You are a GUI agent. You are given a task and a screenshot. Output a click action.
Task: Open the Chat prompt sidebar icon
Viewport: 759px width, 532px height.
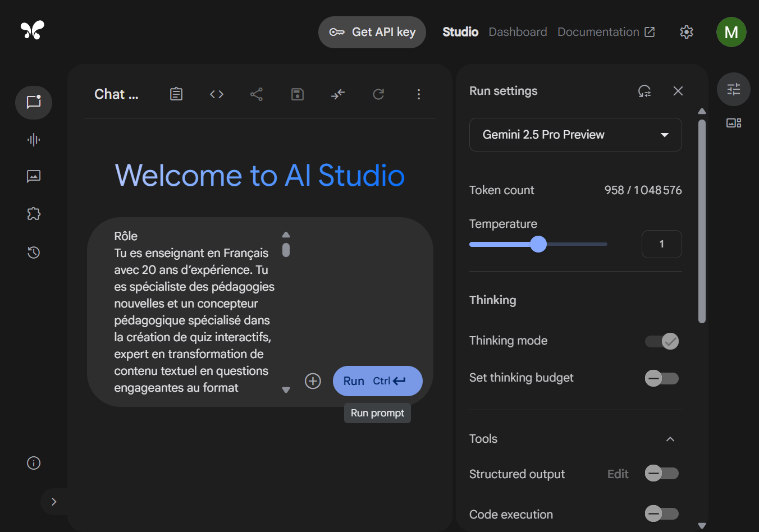click(34, 103)
